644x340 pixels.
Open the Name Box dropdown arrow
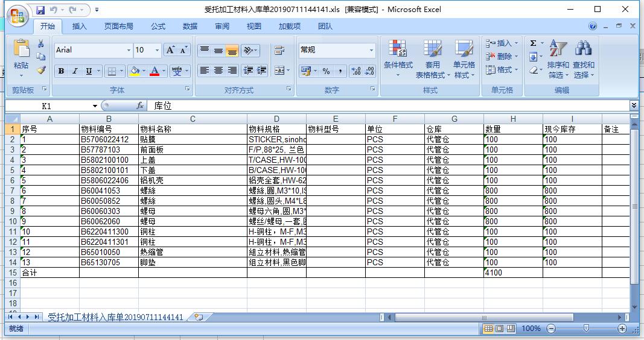95,106
